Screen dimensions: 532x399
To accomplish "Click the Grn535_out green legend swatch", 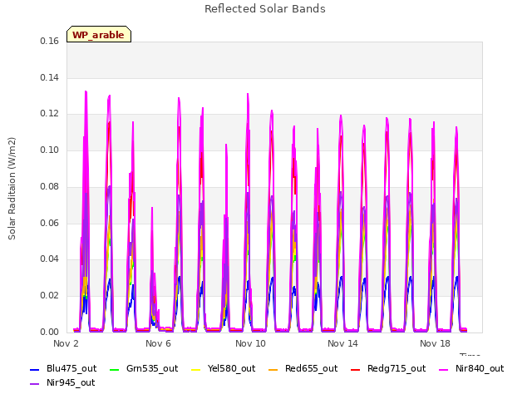I will 115,369.
